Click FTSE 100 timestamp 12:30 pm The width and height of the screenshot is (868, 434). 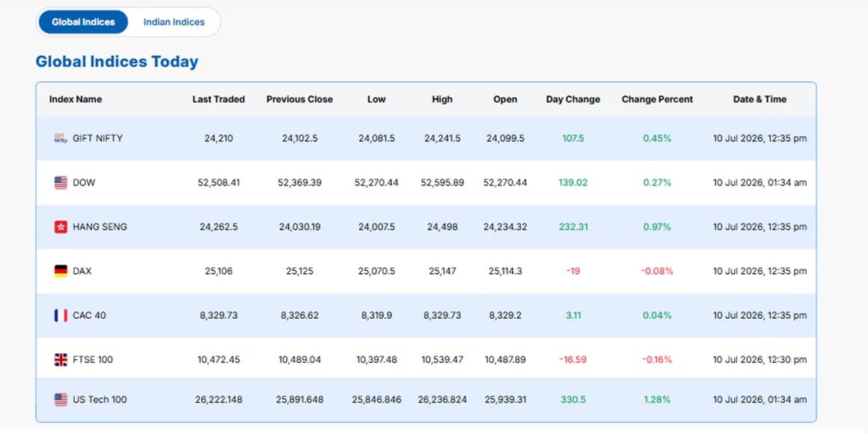coord(759,360)
